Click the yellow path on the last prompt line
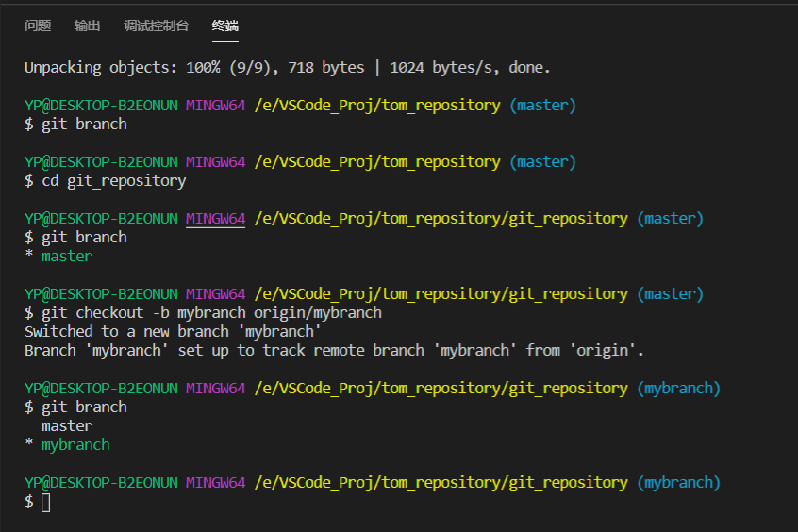Image resolution: width=798 pixels, height=532 pixels. coord(441,483)
